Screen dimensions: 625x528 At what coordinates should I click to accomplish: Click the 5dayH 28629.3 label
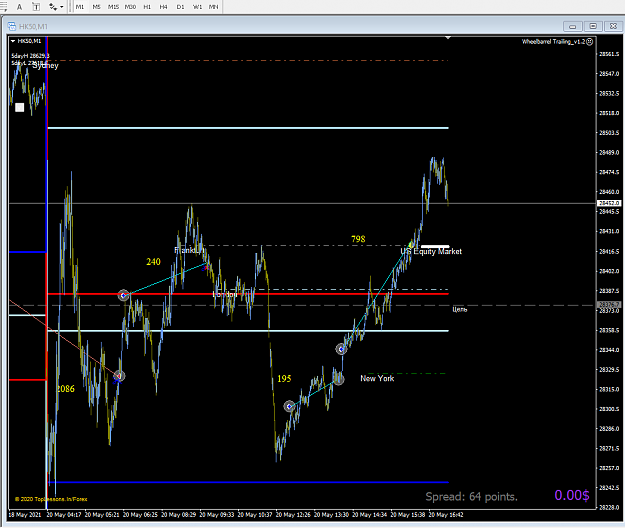click(30, 56)
